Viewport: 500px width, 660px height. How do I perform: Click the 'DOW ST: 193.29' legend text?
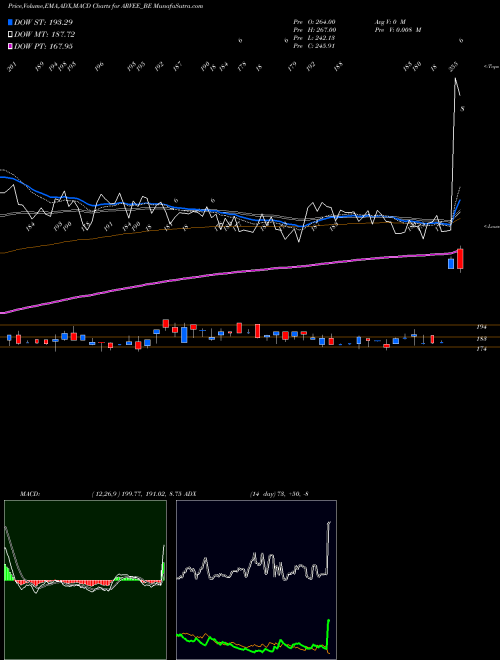43,22
